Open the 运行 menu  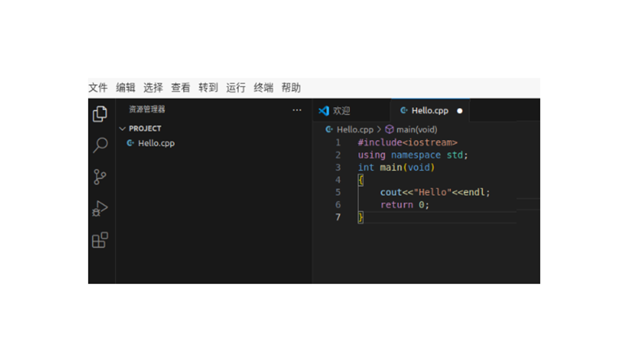coord(236,88)
